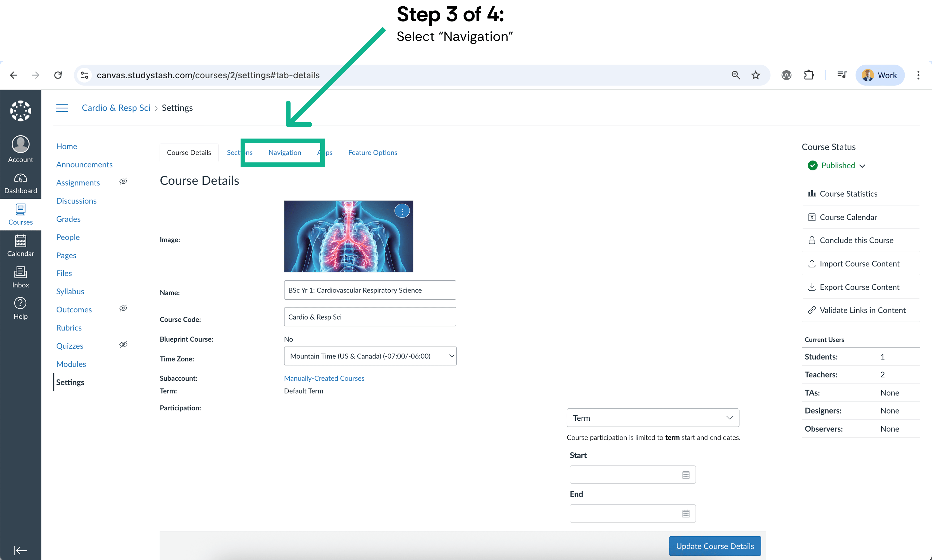Click the zoom magnifier in address bar
The image size is (932, 560).
[735, 75]
